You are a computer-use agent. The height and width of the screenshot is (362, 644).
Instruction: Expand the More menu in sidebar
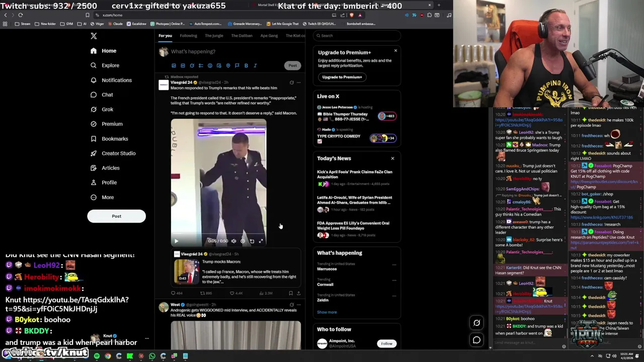point(102,197)
